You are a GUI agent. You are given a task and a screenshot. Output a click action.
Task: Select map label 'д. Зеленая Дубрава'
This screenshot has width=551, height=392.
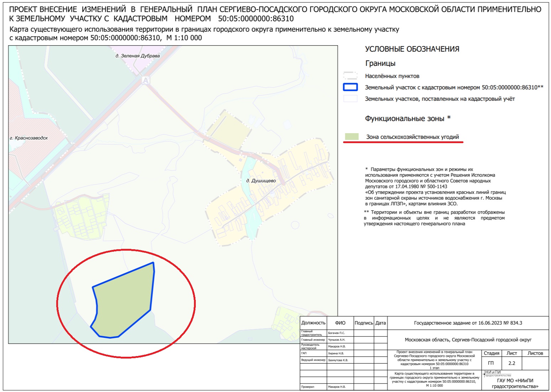click(137, 56)
